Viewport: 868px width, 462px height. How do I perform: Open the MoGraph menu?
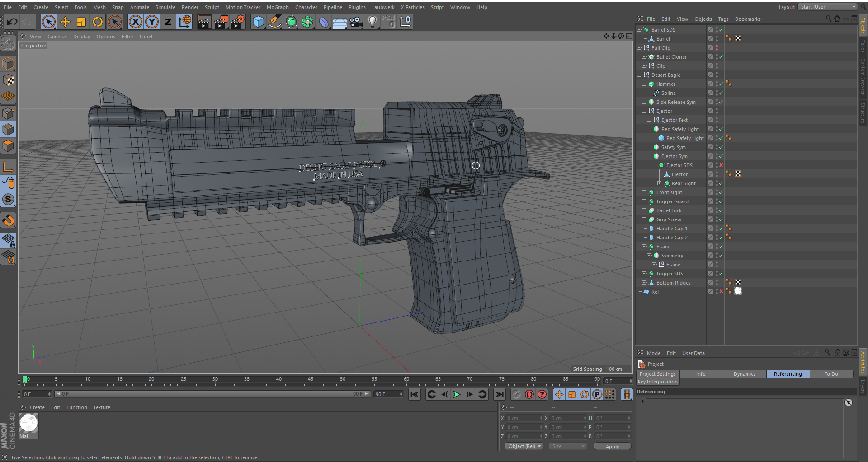point(278,7)
